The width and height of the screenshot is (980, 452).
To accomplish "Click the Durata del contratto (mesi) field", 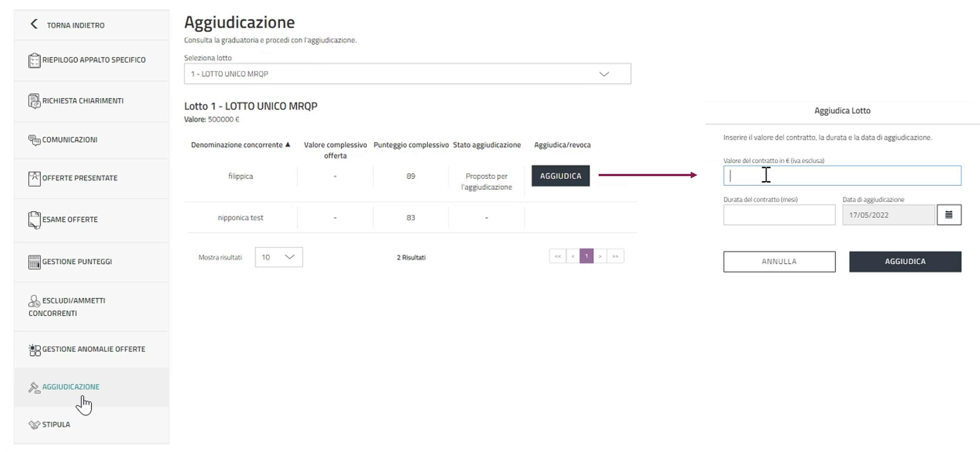I will 779,215.
